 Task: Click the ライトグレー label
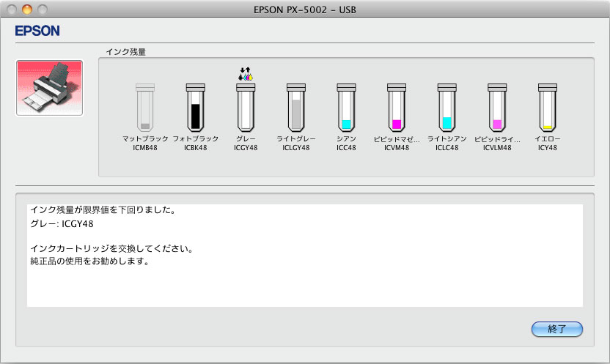point(296,138)
